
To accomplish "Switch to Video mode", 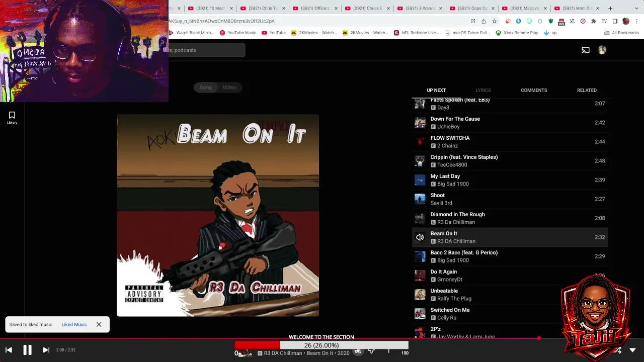I will pos(229,87).
